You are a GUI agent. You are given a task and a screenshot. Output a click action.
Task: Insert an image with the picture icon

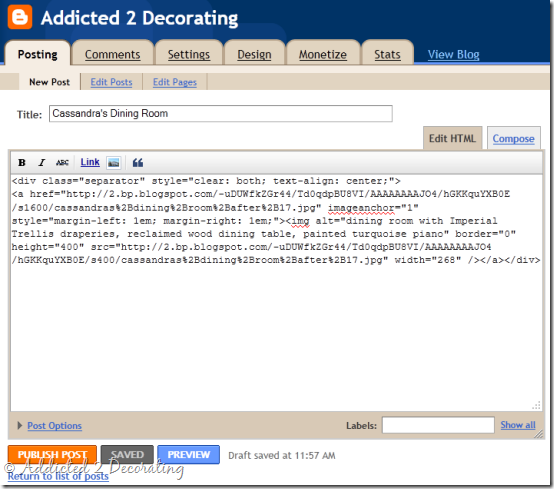113,163
